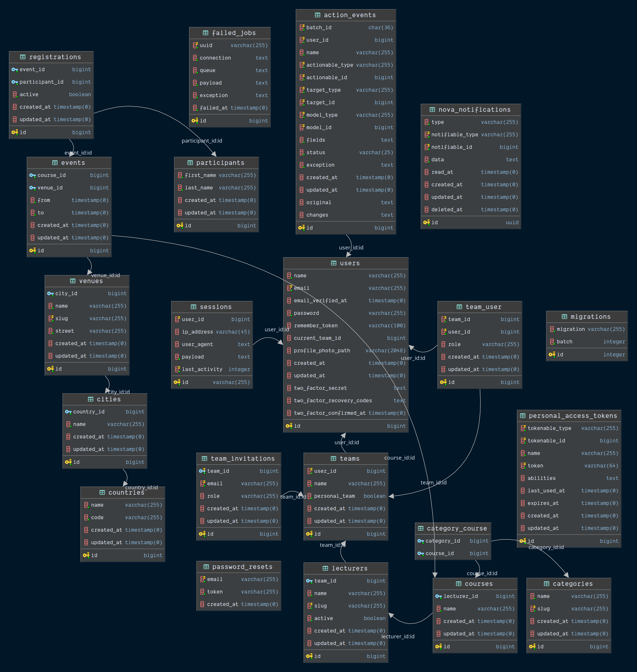Viewport: 637px width, 672px height.
Task: Click column icon beside batch_id in action_events
Action: click(x=302, y=27)
